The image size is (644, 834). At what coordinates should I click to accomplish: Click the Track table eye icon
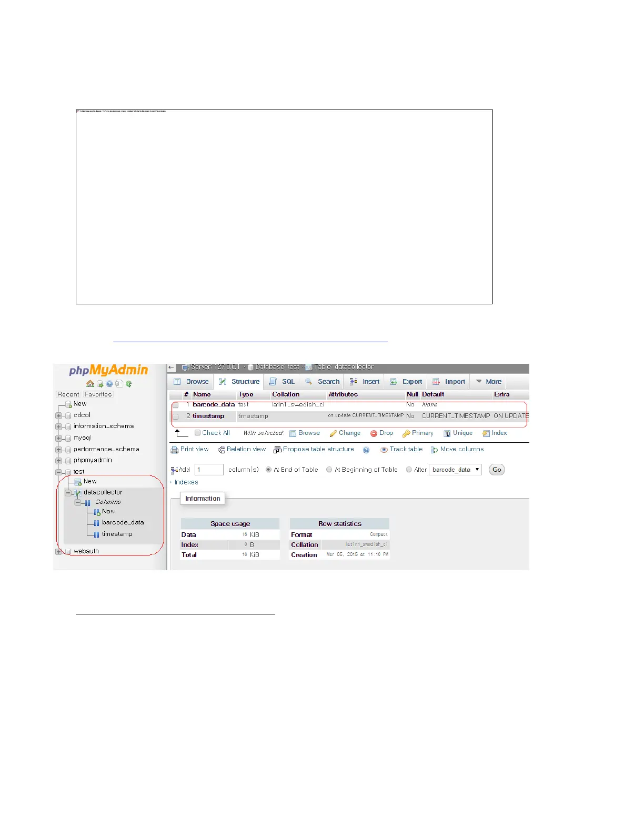(x=384, y=450)
